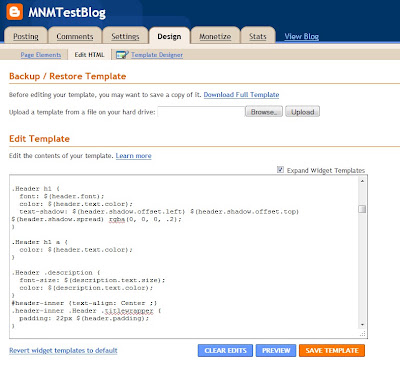
Task: Click the orange Blogger logo icon
Action: coord(15,12)
